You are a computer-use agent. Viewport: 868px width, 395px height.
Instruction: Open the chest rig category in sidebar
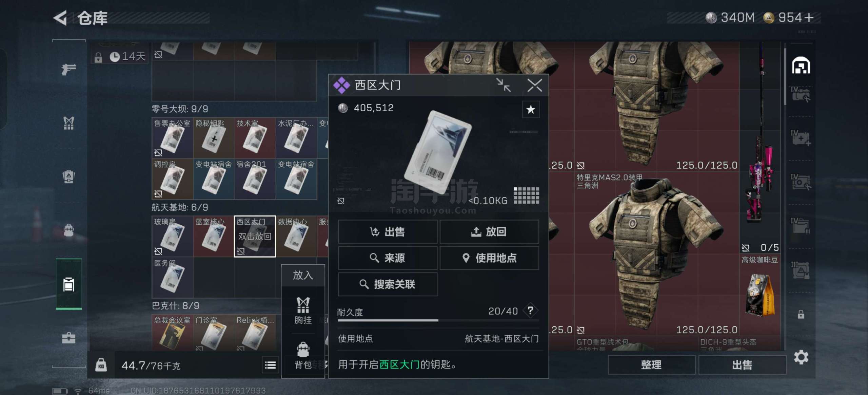68,123
